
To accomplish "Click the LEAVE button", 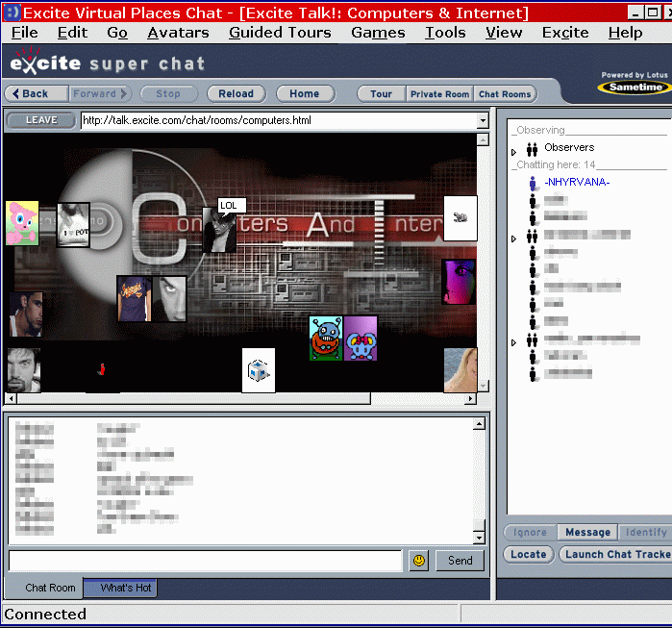I will pos(41,120).
